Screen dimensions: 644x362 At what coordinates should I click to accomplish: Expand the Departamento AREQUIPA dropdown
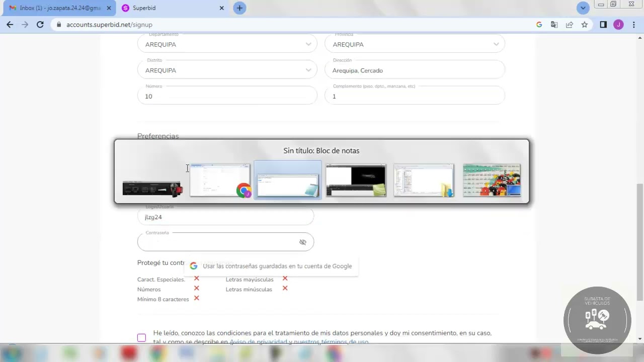[227, 44]
